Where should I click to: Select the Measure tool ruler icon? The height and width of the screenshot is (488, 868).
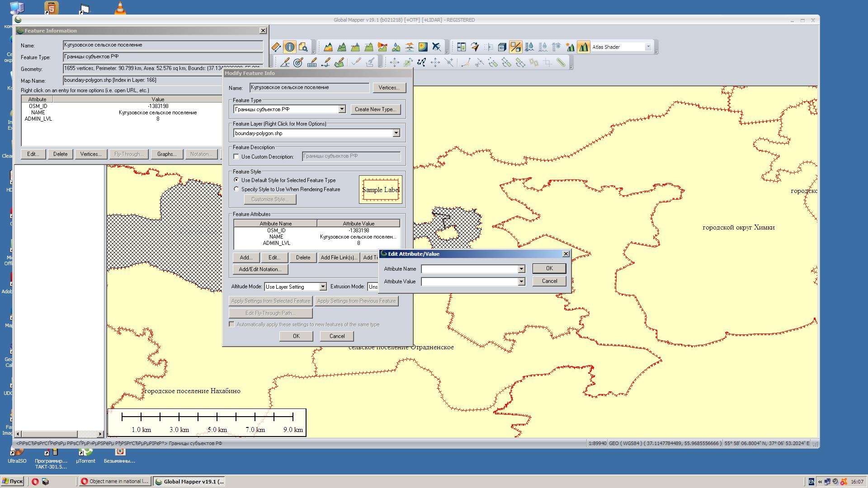tap(276, 47)
